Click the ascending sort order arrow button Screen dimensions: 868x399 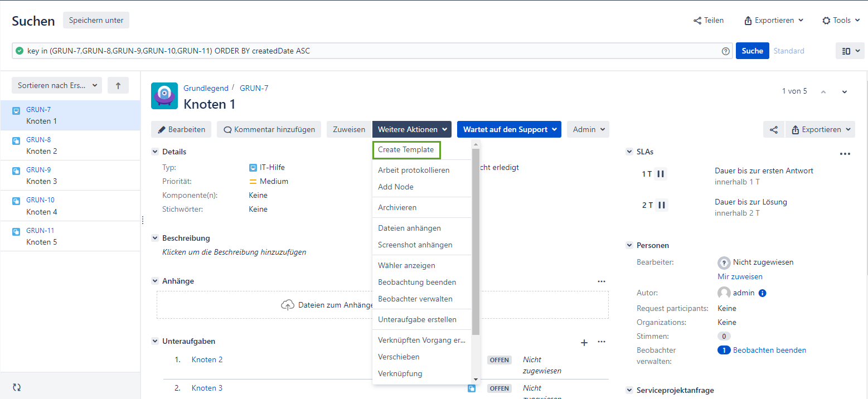pos(118,86)
